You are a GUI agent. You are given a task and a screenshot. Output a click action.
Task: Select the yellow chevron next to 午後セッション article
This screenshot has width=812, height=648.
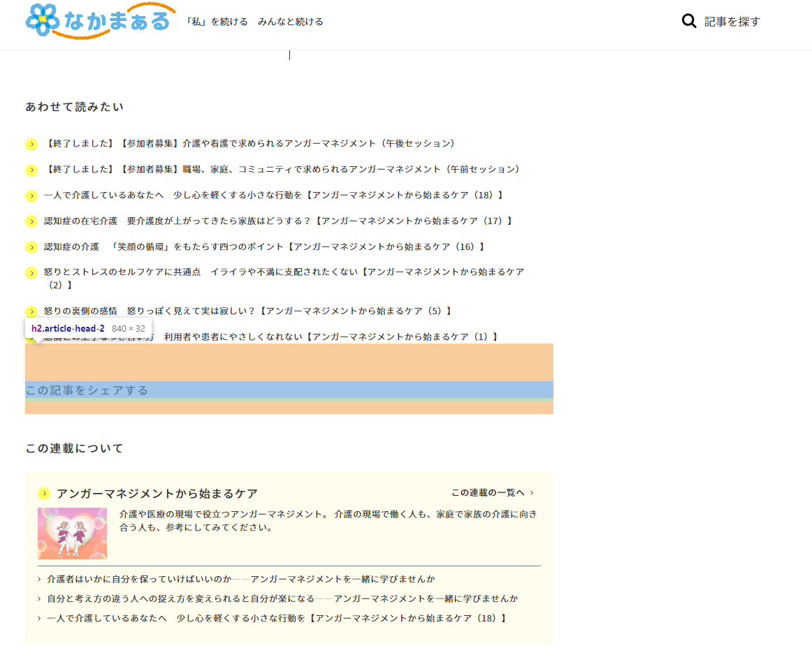click(x=31, y=143)
